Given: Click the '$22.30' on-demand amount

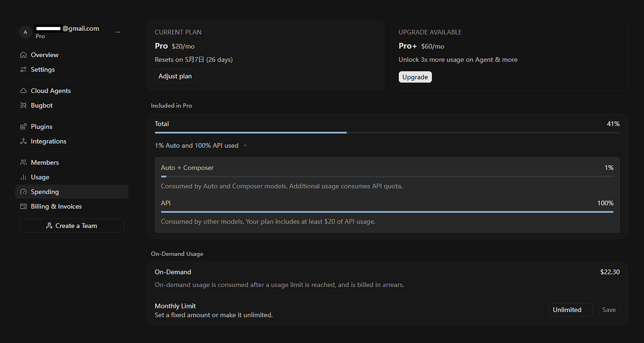Looking at the screenshot, I should coord(610,272).
